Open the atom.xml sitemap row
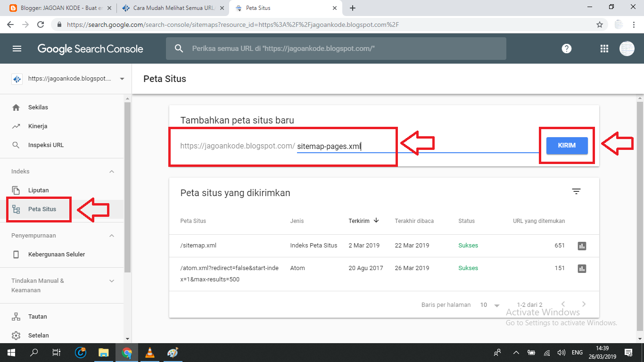 pyautogui.click(x=384, y=274)
